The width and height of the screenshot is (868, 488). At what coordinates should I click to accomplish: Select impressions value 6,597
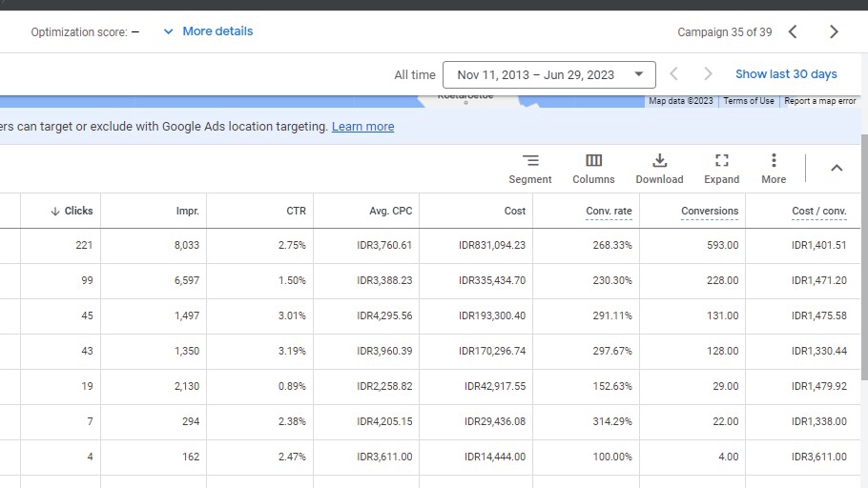click(x=187, y=280)
